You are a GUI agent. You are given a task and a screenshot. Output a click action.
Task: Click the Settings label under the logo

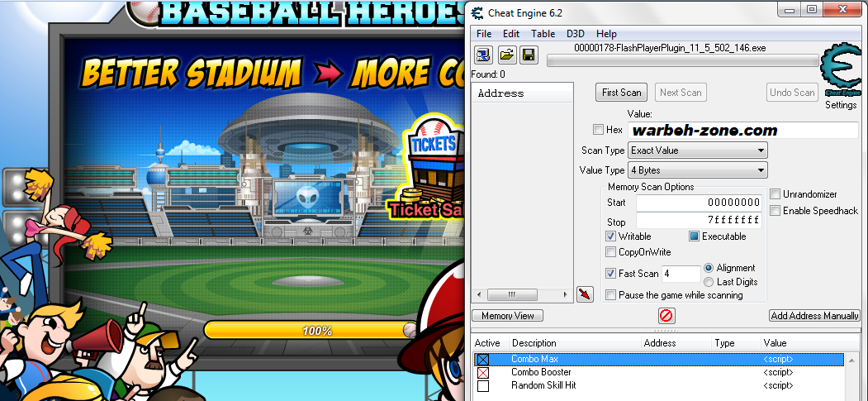pos(840,105)
